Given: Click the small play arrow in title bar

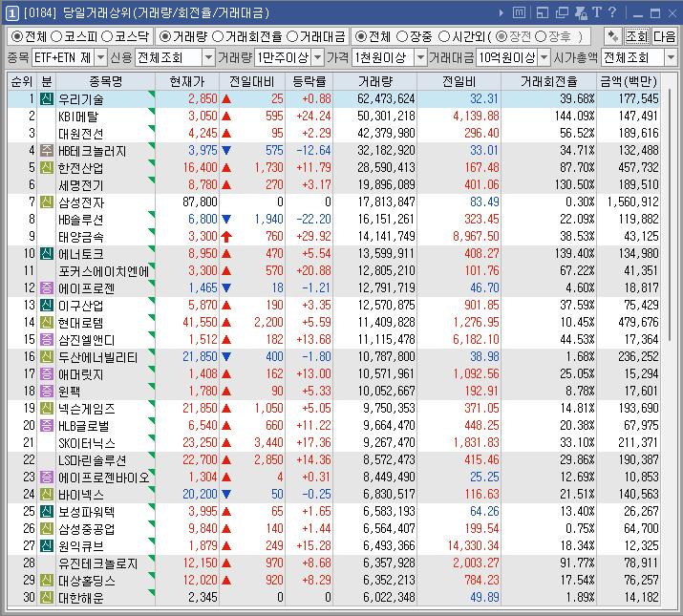Looking at the screenshot, I should [502, 13].
